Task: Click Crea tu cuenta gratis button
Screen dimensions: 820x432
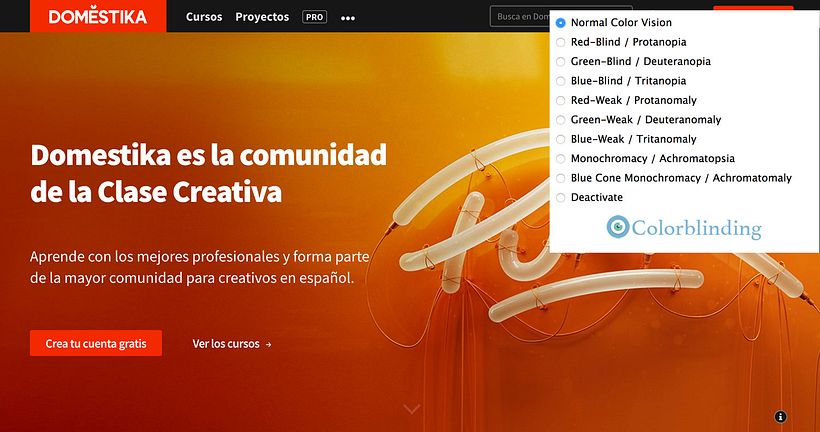Action: [96, 343]
